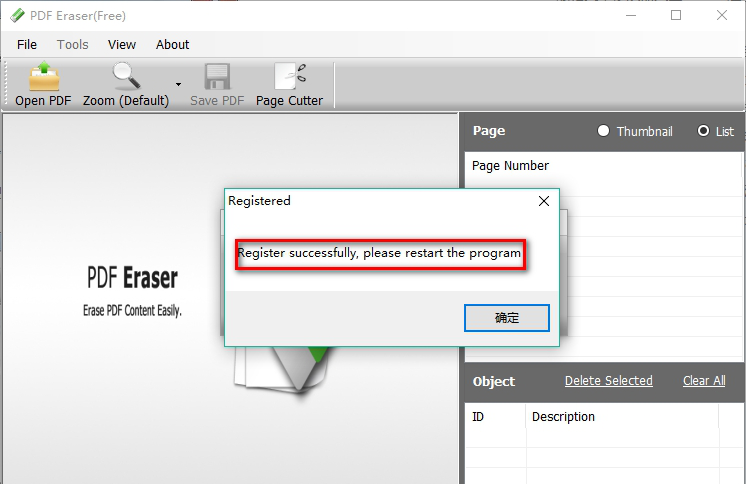Viewport: 746px width, 503px height.
Task: Open the About menu
Action: tap(172, 45)
